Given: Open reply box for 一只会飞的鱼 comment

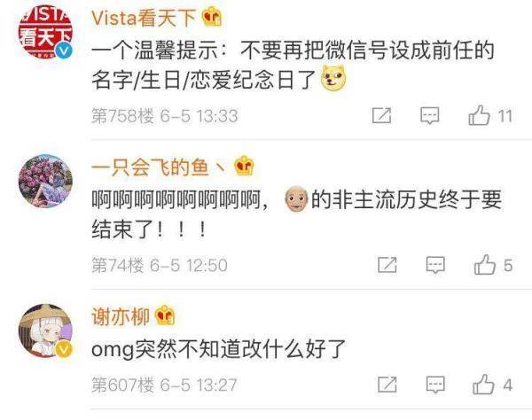Looking at the screenshot, I should [x=435, y=265].
